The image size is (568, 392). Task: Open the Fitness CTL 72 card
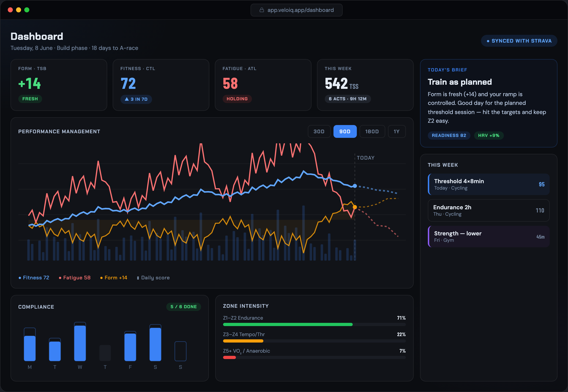tap(161, 85)
